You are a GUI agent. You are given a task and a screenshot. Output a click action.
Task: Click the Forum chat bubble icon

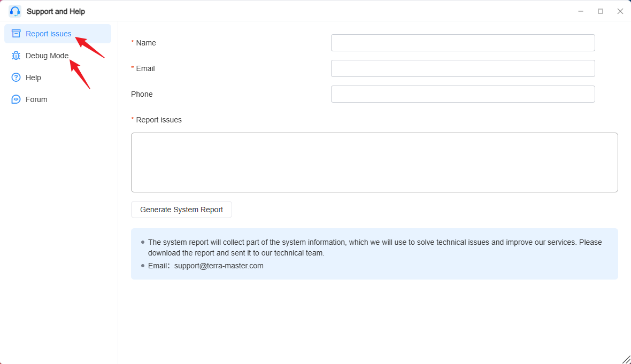16,99
